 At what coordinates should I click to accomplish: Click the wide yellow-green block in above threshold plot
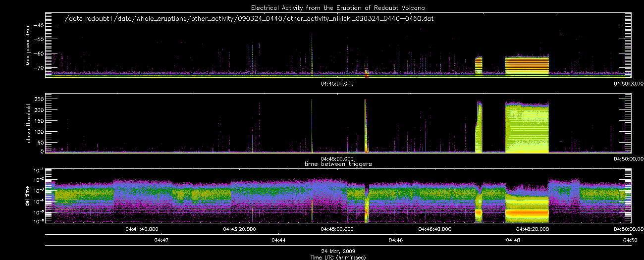click(x=527, y=127)
